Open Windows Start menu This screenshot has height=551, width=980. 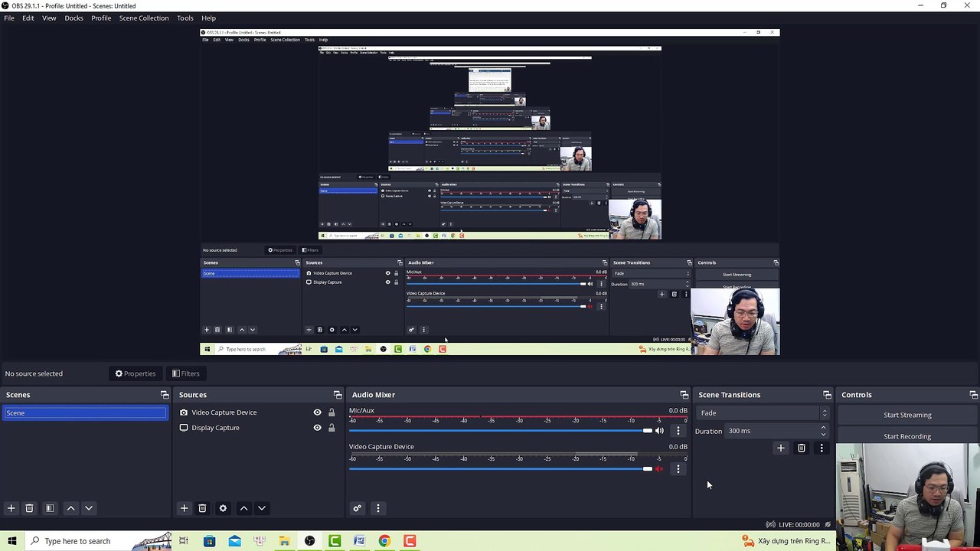12,541
